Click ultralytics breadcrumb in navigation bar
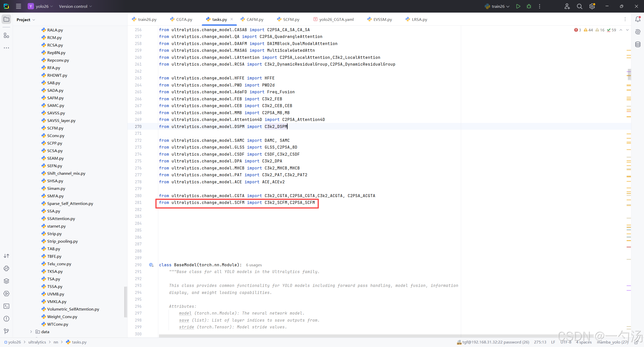Screen dimensions: 644x347 click(x=37, y=342)
